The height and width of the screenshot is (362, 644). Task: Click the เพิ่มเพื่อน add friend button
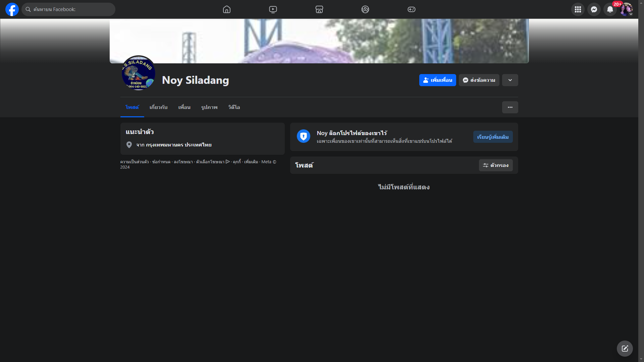pos(437,80)
